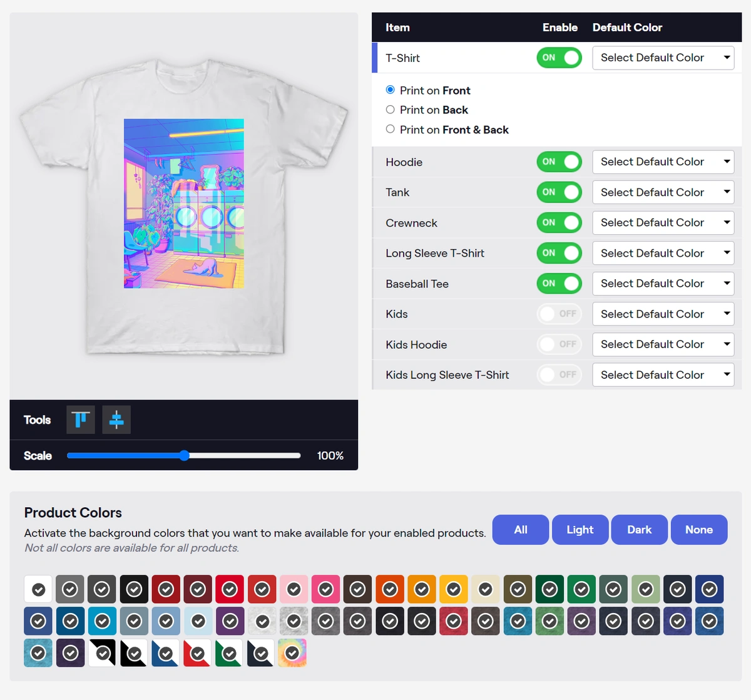
Task: Click the Baseball Tee row label
Action: coord(417,284)
